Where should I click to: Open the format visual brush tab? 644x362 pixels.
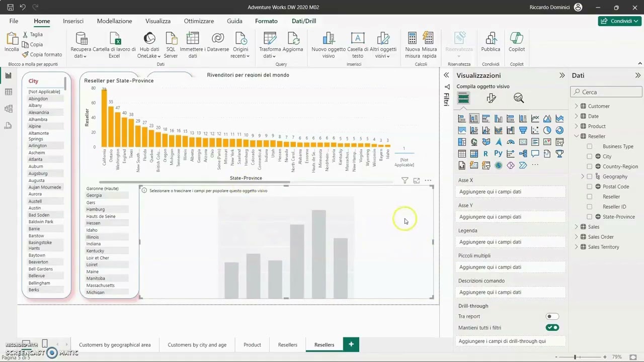tap(491, 98)
